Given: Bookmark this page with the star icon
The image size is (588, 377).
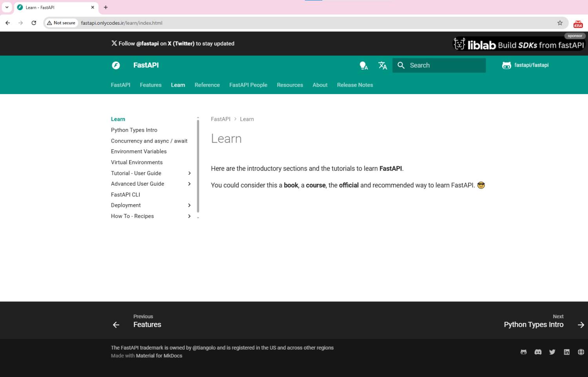Looking at the screenshot, I should click(x=560, y=23).
